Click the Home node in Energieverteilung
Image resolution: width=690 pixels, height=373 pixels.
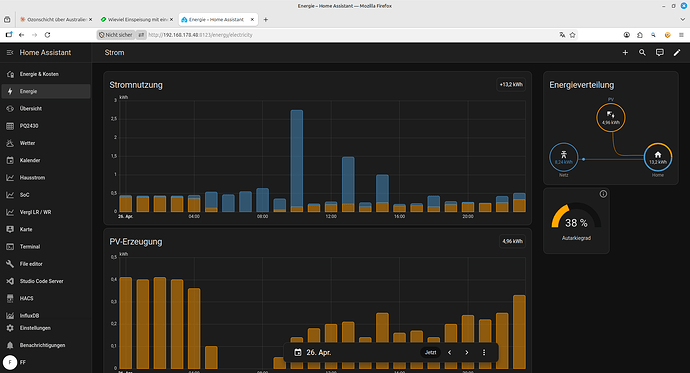click(x=658, y=157)
